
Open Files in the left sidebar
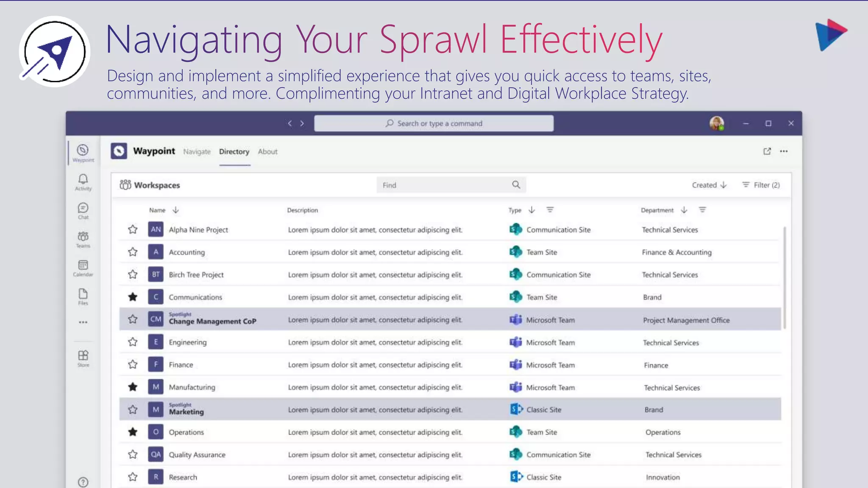(x=83, y=297)
